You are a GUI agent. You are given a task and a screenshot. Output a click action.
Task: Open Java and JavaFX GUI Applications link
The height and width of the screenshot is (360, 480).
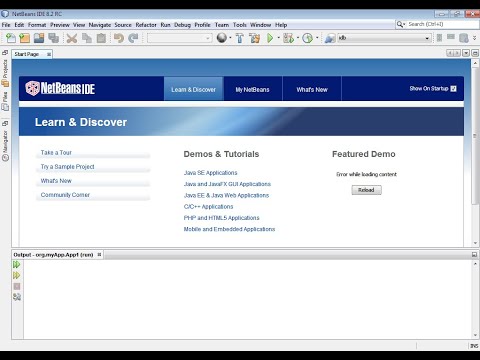pos(227,184)
